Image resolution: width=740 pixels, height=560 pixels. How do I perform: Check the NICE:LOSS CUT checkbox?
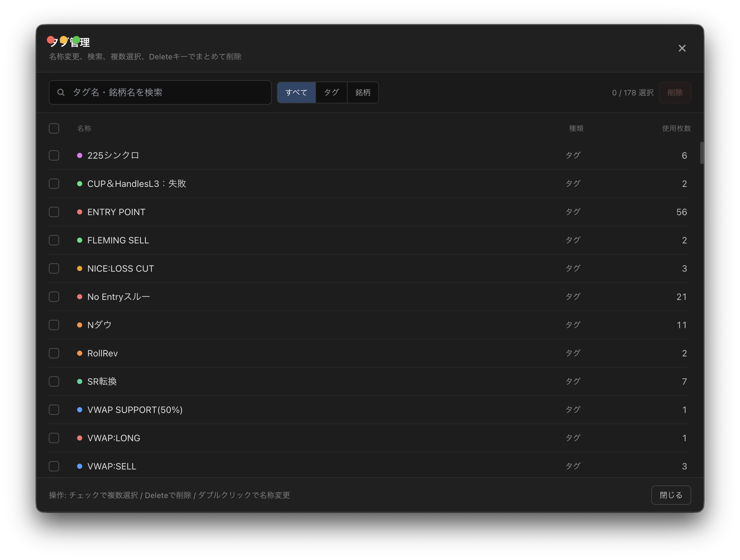[x=54, y=268]
